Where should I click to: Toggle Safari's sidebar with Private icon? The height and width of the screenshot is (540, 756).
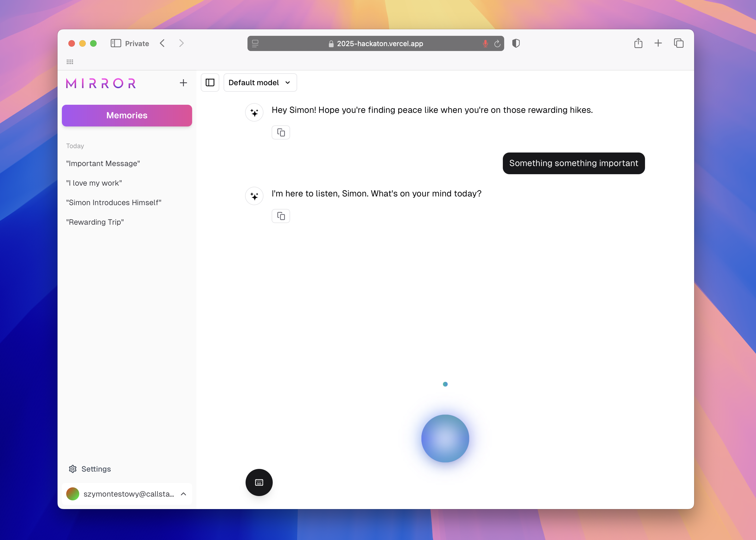point(116,43)
